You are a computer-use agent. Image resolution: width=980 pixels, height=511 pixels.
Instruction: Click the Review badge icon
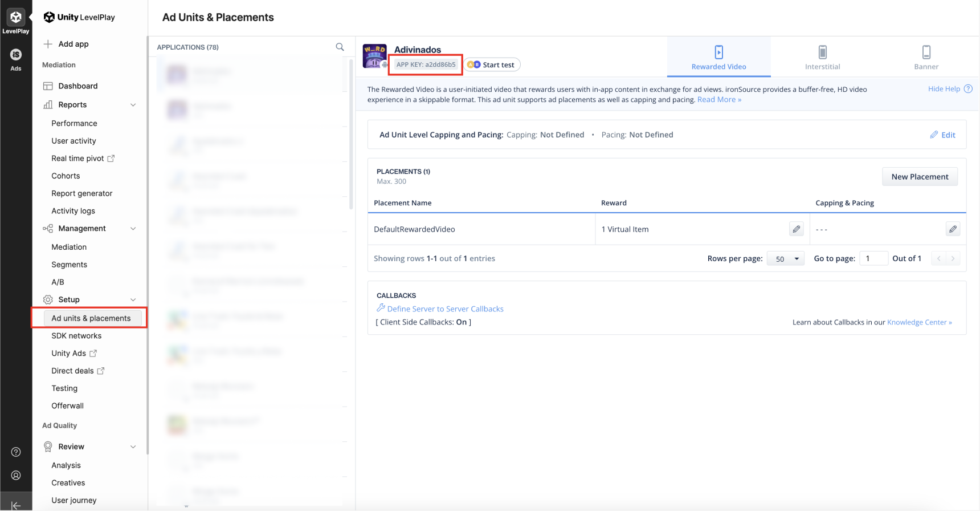pos(48,447)
